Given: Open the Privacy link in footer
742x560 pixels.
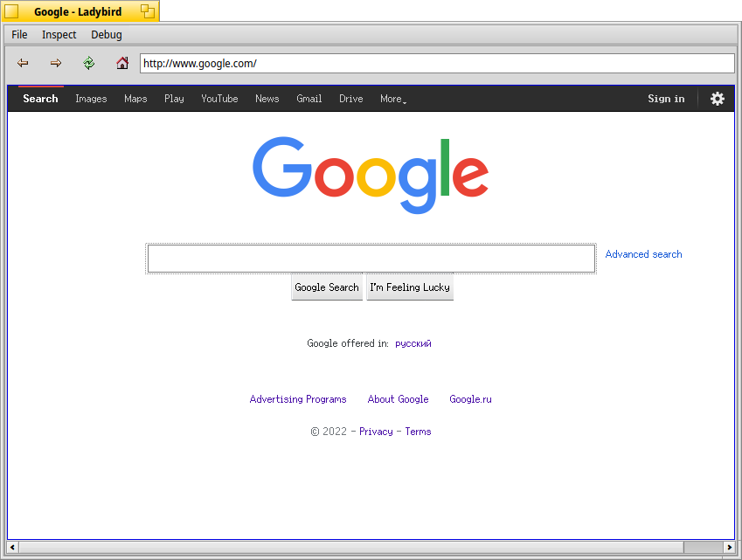Looking at the screenshot, I should pos(376,432).
